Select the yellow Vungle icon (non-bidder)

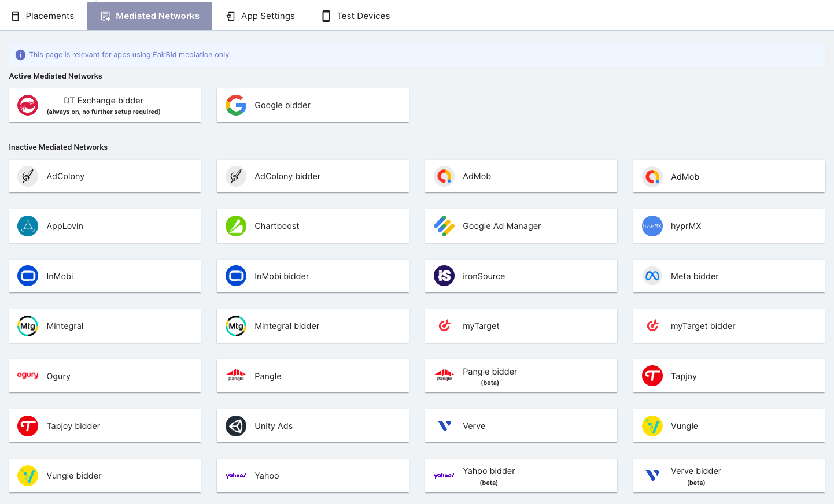pyautogui.click(x=652, y=426)
